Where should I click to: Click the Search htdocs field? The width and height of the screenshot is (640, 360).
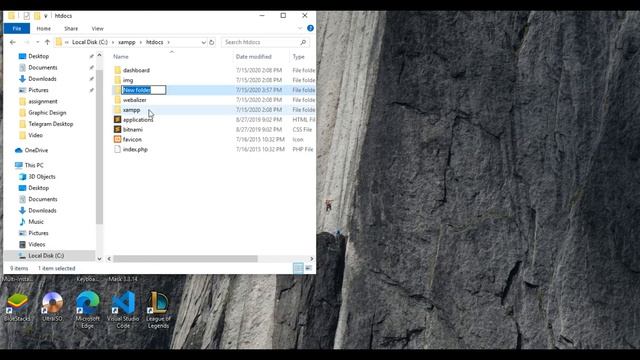(265, 42)
